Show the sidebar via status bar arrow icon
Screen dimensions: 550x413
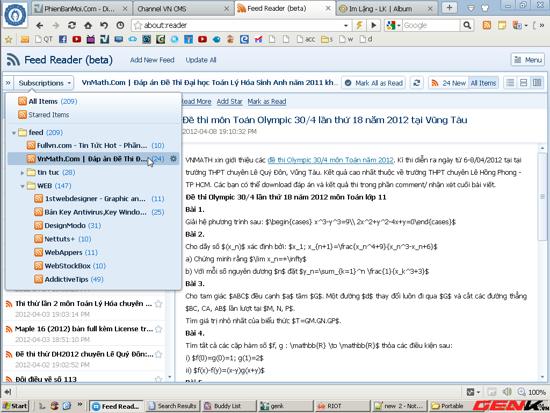pyautogui.click(x=8, y=392)
